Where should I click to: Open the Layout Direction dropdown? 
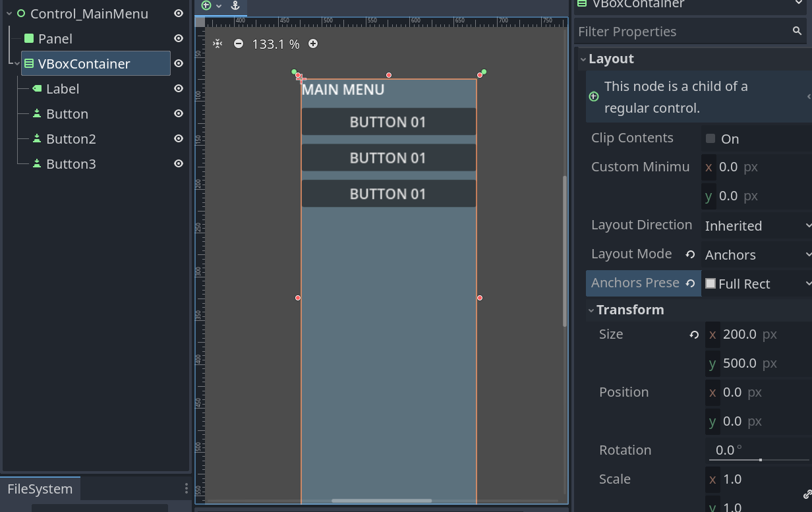pos(757,226)
